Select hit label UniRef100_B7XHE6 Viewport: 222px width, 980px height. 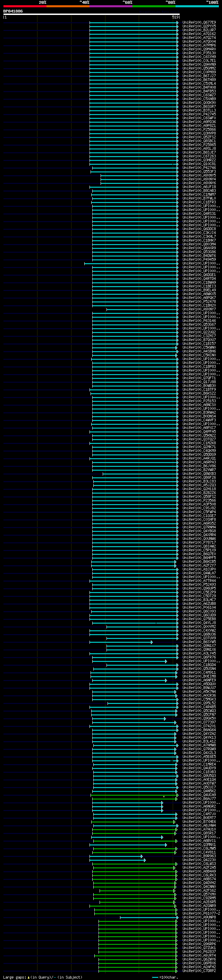pos(199,822)
